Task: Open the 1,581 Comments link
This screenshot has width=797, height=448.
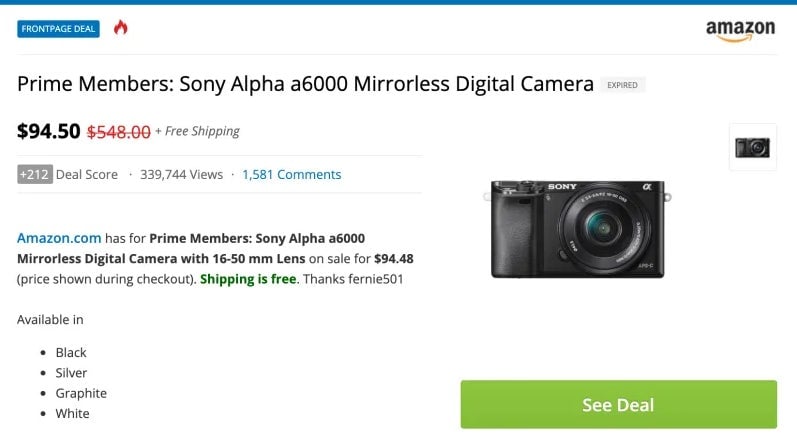Action: pyautogui.click(x=291, y=174)
